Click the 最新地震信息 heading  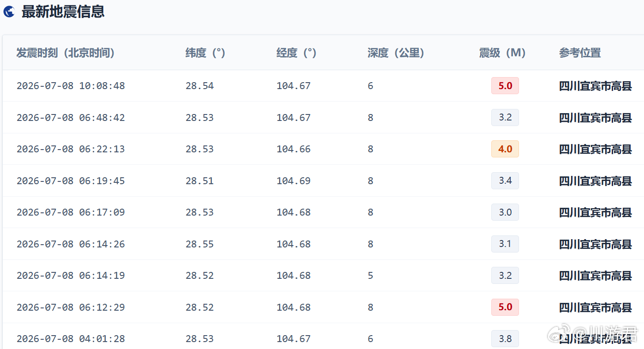63,12
